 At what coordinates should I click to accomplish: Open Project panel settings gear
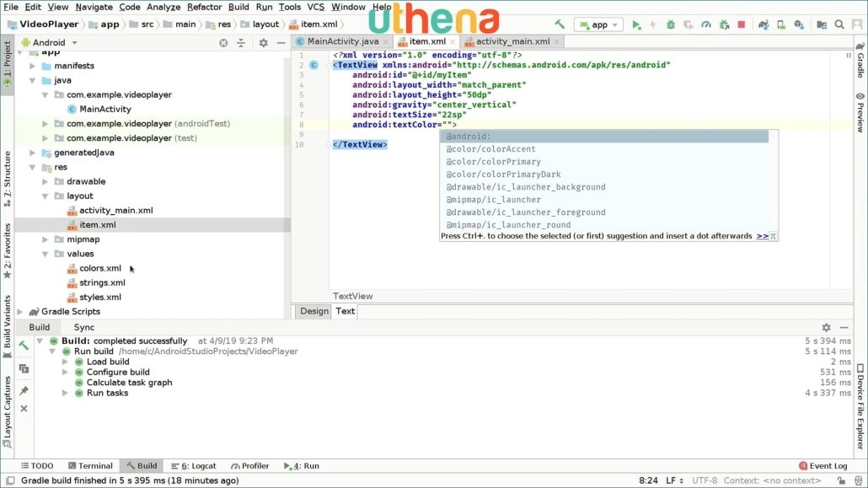click(264, 43)
